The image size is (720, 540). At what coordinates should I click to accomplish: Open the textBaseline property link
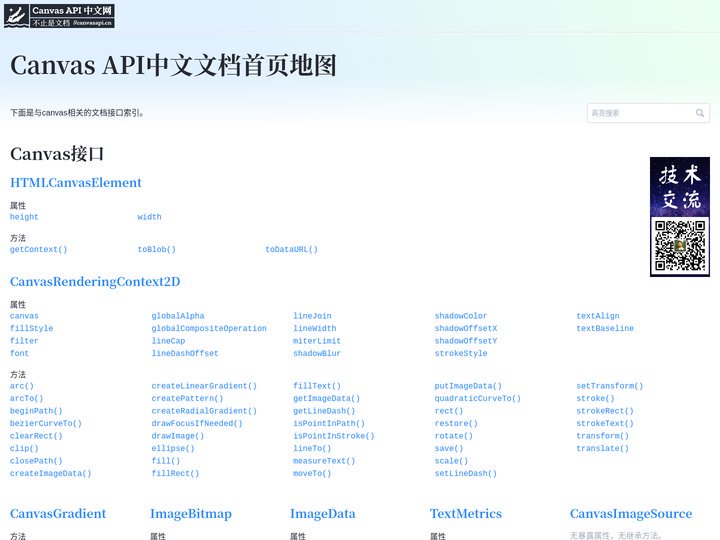[605, 328]
